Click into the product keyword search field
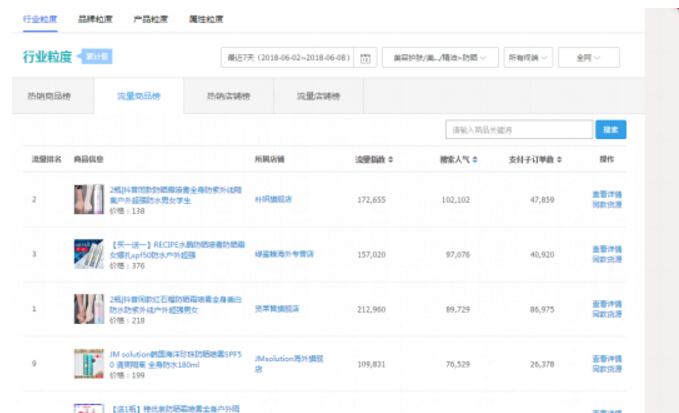This screenshot has width=679, height=413. 517,130
